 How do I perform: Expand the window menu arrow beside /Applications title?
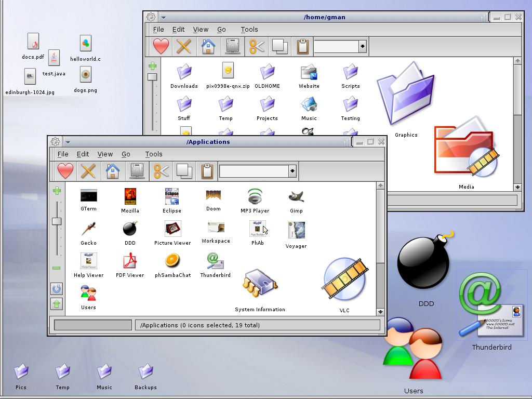tap(68, 142)
